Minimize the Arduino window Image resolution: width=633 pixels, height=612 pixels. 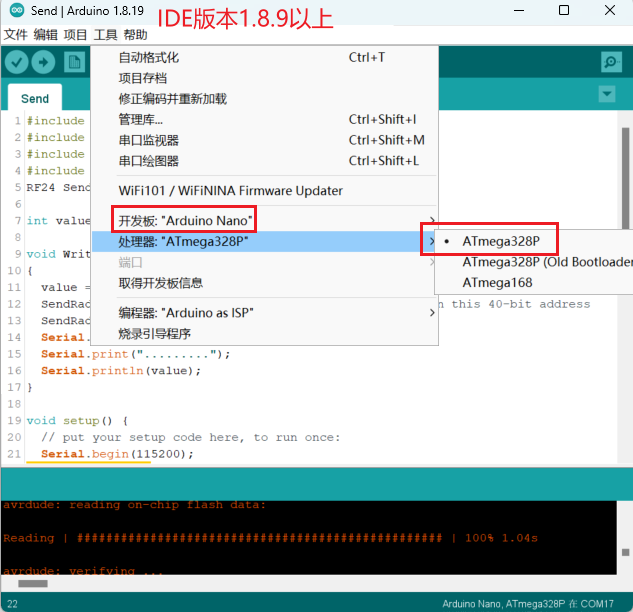(519, 10)
